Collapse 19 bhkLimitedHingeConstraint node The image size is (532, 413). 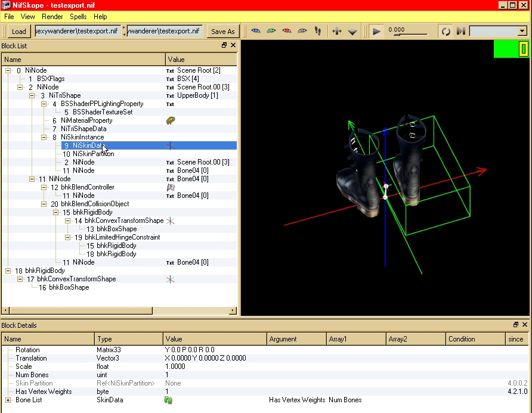click(x=68, y=237)
